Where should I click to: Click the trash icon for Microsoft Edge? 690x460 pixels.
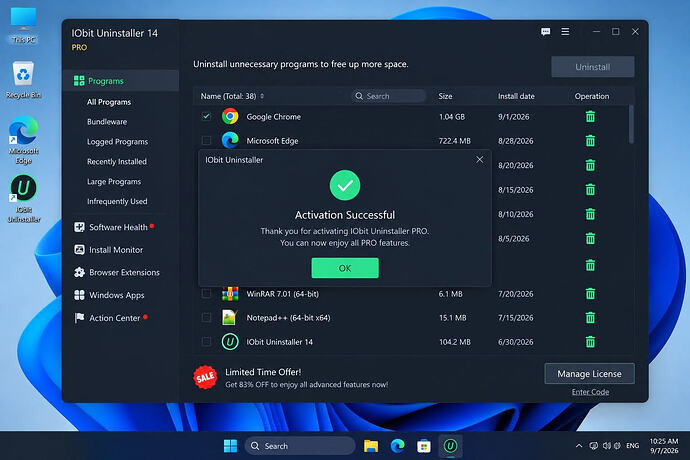point(590,141)
